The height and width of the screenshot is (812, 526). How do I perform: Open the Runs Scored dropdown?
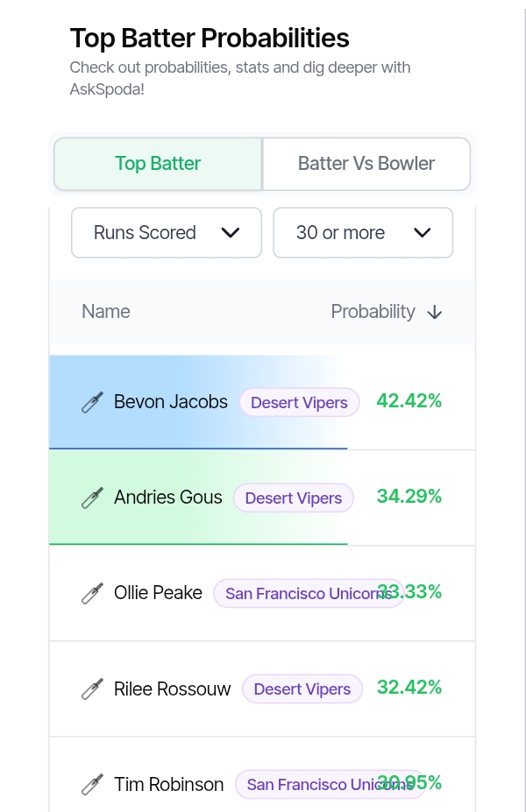[167, 232]
